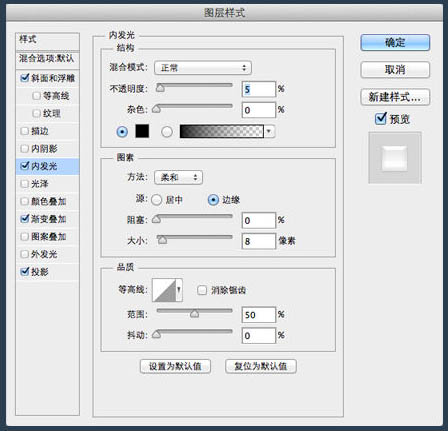This screenshot has height=431, width=448.
Task: Select the 样式 list header
Action: click(47, 41)
